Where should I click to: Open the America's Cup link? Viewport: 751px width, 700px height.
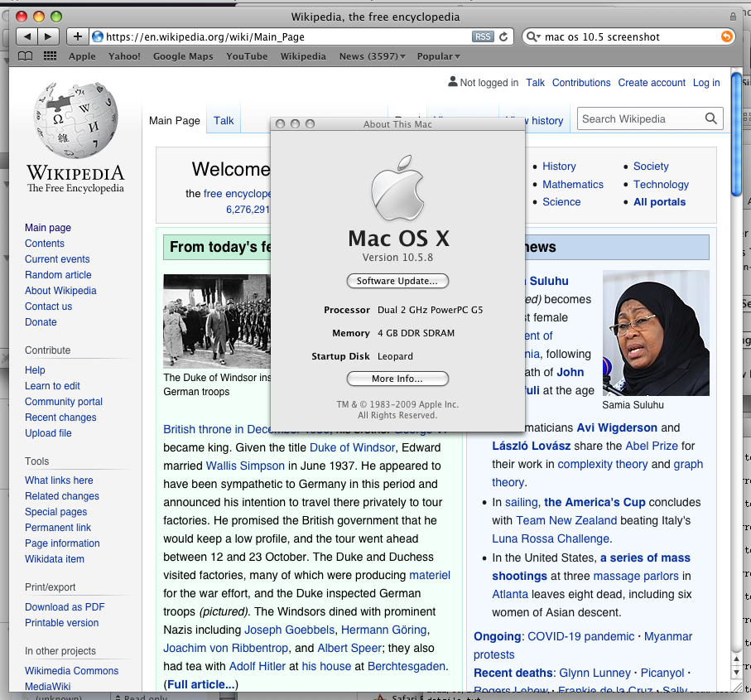595,502
